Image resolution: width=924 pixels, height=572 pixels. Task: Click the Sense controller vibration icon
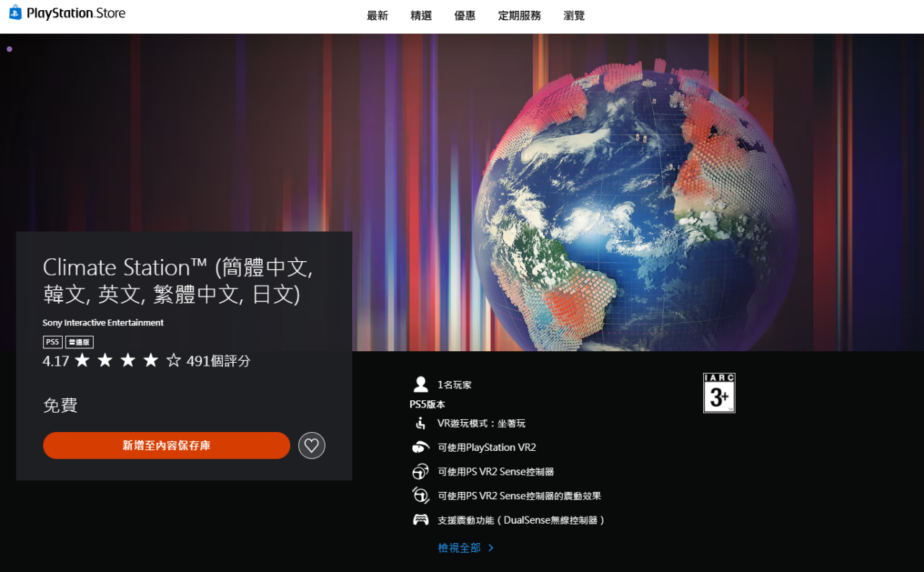[x=420, y=496]
